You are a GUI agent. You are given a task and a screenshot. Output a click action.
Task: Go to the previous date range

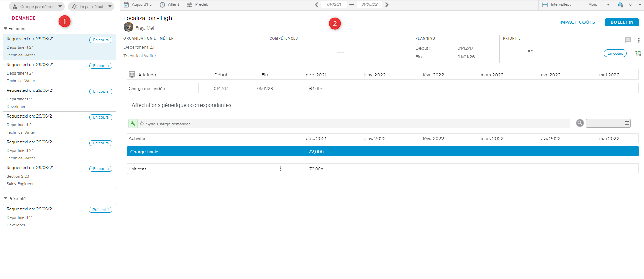pos(316,5)
